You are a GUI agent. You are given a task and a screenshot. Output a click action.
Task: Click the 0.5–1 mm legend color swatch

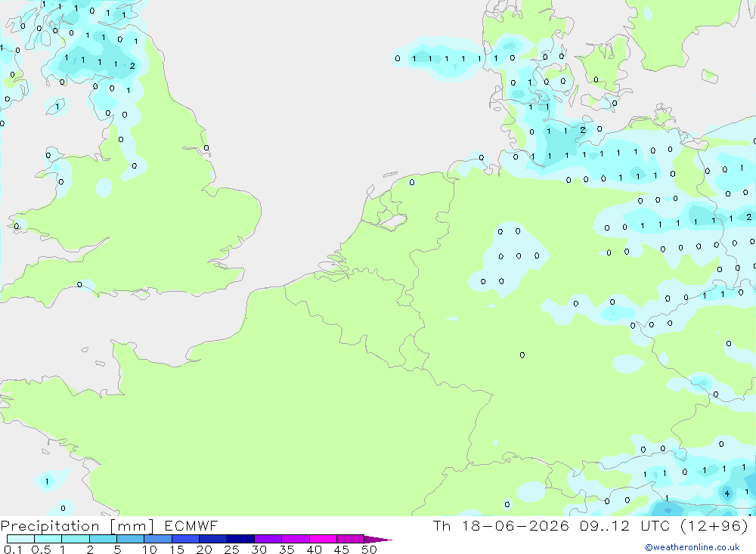pos(48,539)
